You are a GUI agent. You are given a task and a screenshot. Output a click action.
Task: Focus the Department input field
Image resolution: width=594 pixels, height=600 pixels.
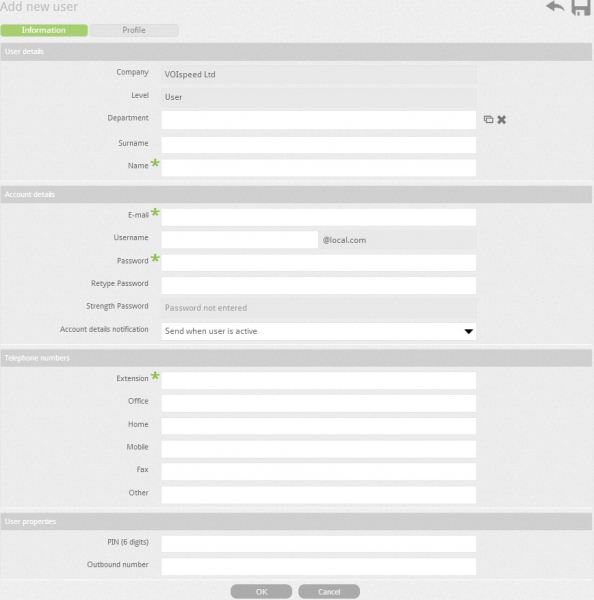point(318,120)
